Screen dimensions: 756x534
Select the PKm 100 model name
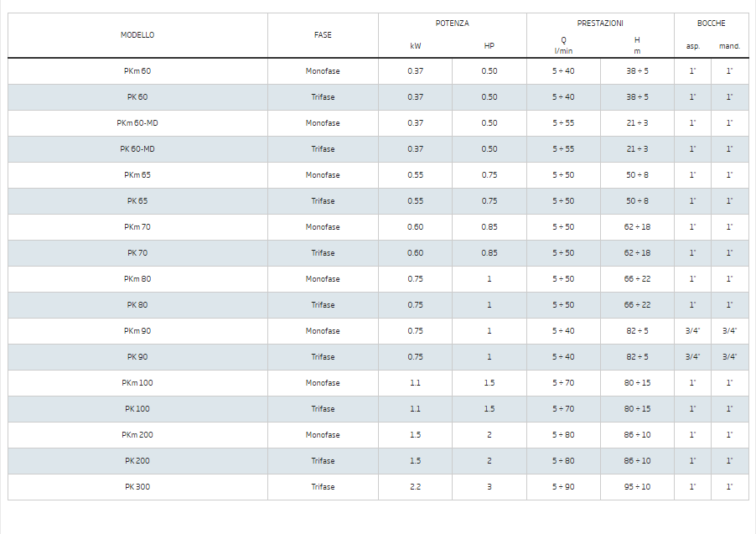(137, 383)
